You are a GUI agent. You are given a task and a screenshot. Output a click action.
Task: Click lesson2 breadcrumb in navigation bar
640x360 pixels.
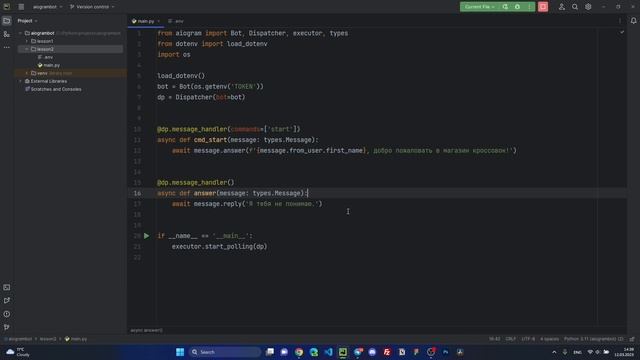tap(48, 339)
